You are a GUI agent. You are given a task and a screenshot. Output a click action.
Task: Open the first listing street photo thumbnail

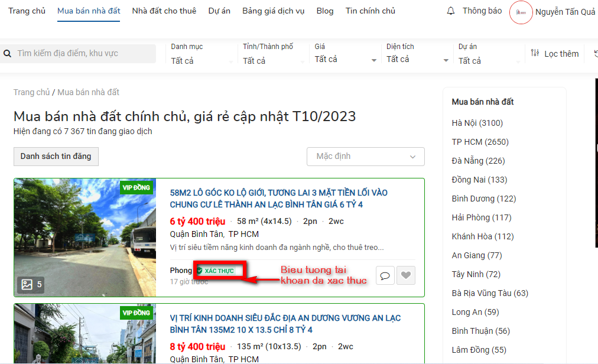[85, 238]
